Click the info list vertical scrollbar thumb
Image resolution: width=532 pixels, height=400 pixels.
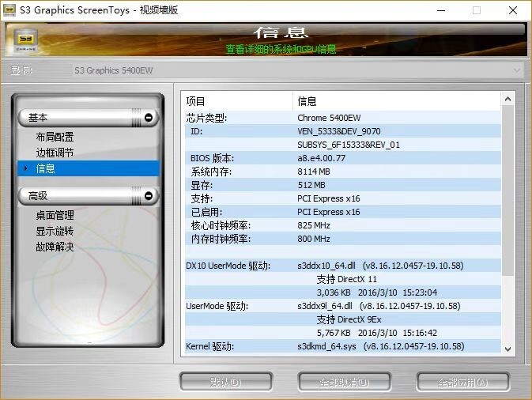508,191
